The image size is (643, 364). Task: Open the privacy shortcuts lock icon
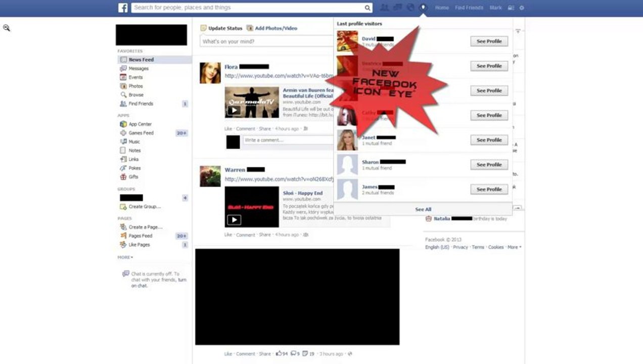tap(511, 8)
